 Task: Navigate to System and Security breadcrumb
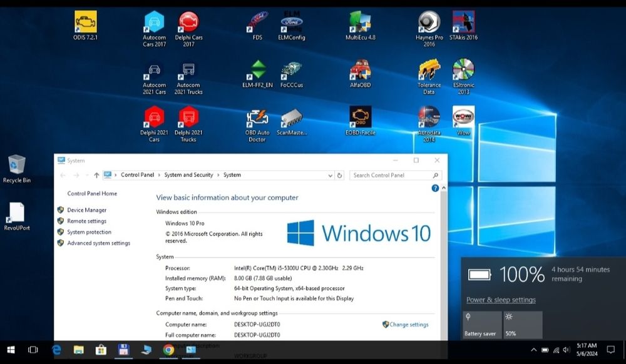188,175
